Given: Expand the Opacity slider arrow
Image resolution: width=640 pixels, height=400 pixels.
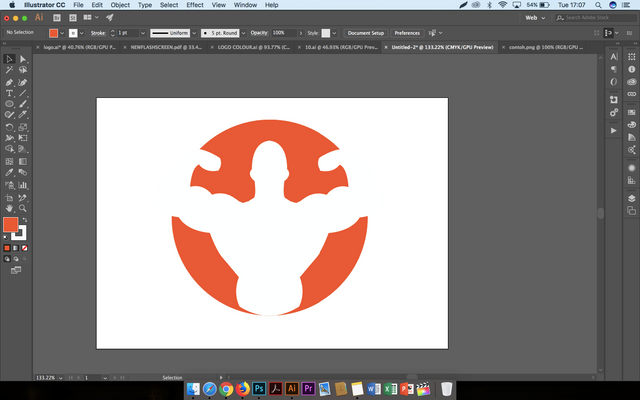Looking at the screenshot, I should [x=301, y=33].
